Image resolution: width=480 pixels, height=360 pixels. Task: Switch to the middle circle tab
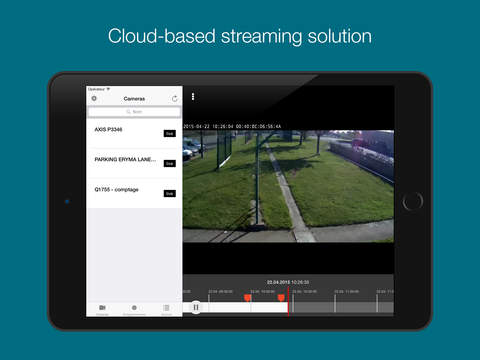(134, 309)
